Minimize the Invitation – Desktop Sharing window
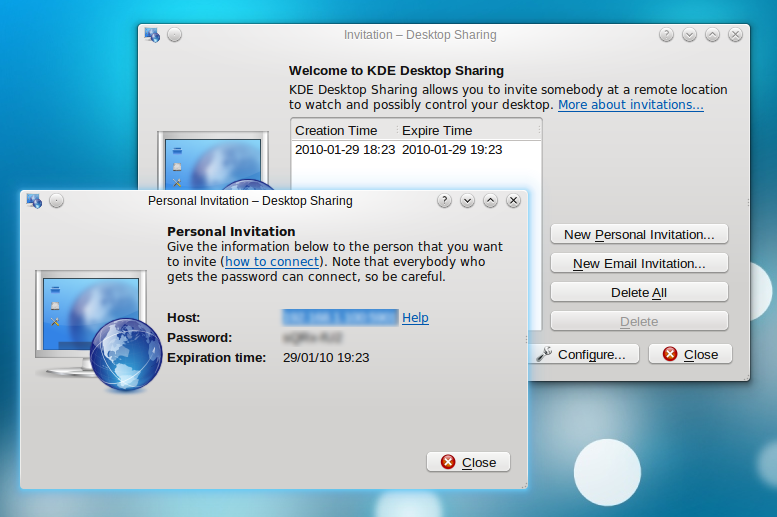This screenshot has height=517, width=777. [x=690, y=35]
